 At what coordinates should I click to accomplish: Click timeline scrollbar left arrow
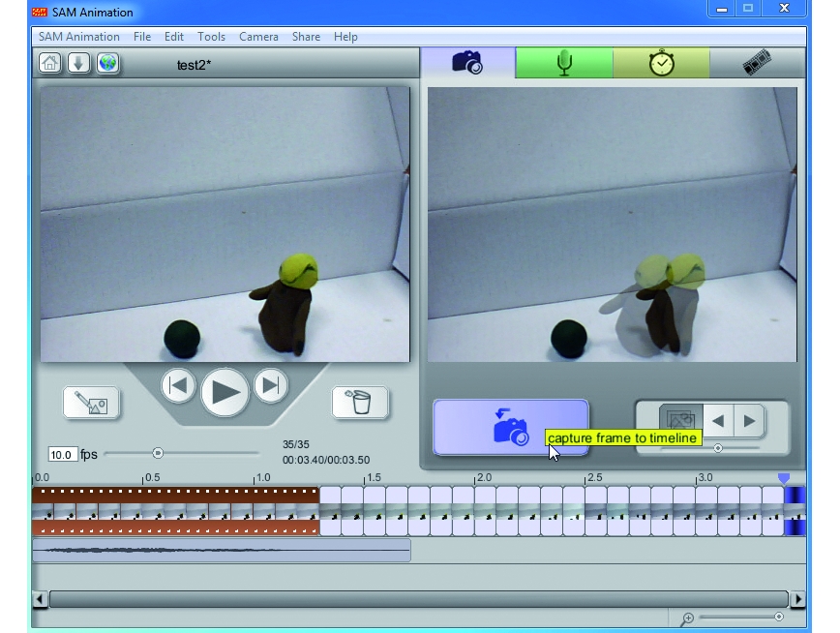tap(40, 599)
